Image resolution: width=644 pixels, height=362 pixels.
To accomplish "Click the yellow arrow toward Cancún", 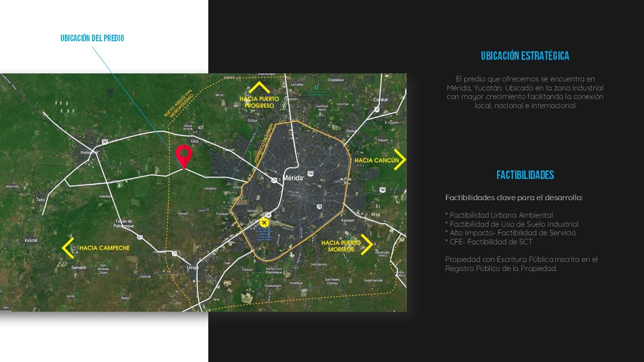I will tap(399, 160).
